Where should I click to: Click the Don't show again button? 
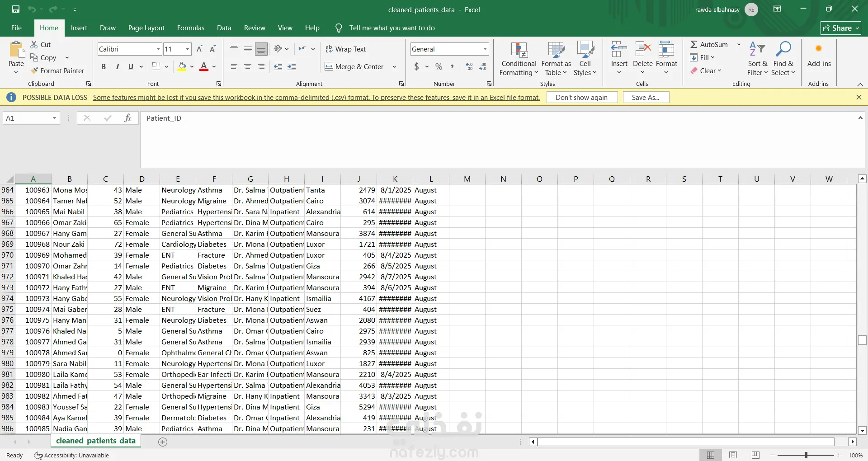[x=582, y=97]
